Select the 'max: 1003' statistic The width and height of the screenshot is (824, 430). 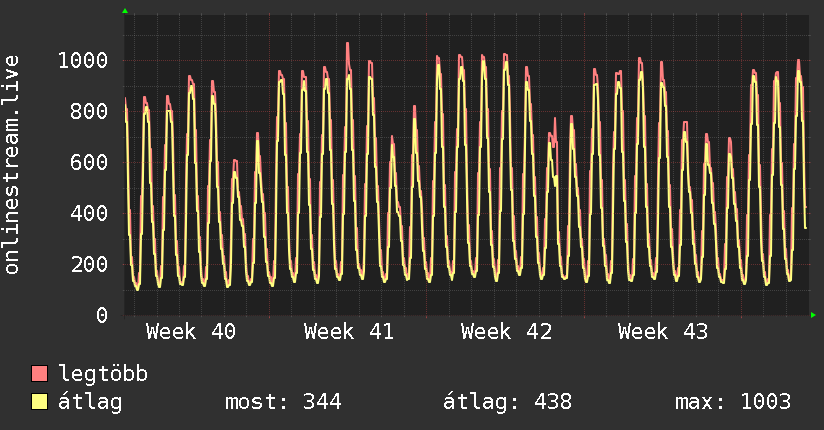coord(733,402)
